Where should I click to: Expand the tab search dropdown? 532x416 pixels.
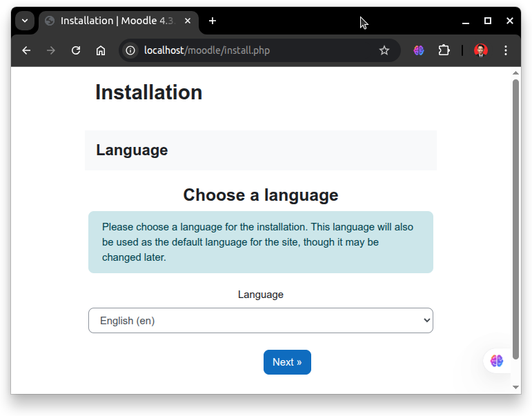tap(25, 21)
